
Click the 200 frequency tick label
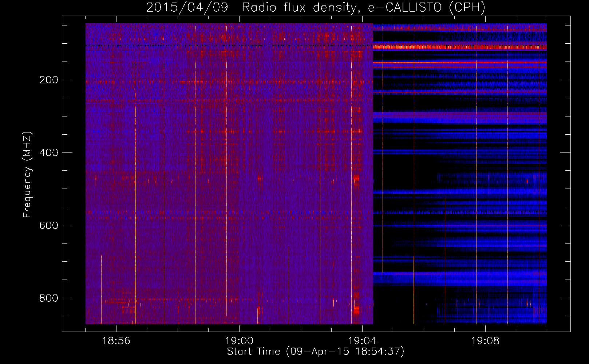pyautogui.click(x=49, y=80)
